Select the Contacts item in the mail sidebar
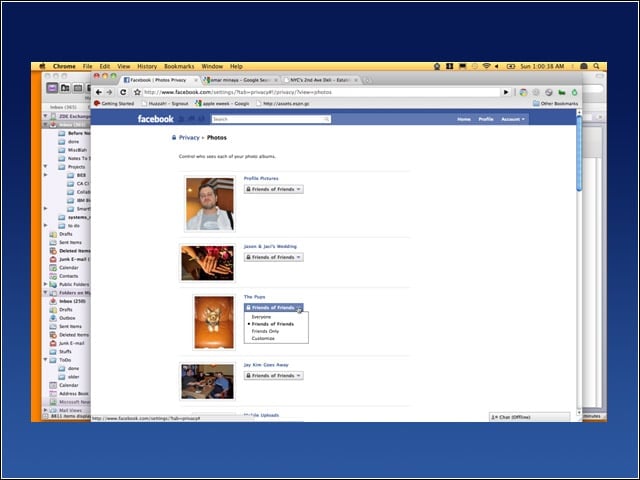This screenshot has width=640, height=480. [x=68, y=276]
